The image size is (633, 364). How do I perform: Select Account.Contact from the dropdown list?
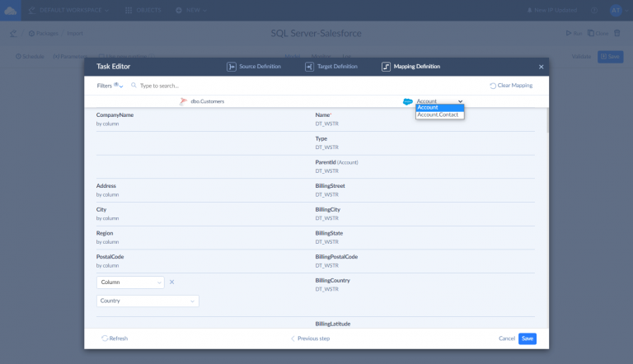[x=438, y=114]
